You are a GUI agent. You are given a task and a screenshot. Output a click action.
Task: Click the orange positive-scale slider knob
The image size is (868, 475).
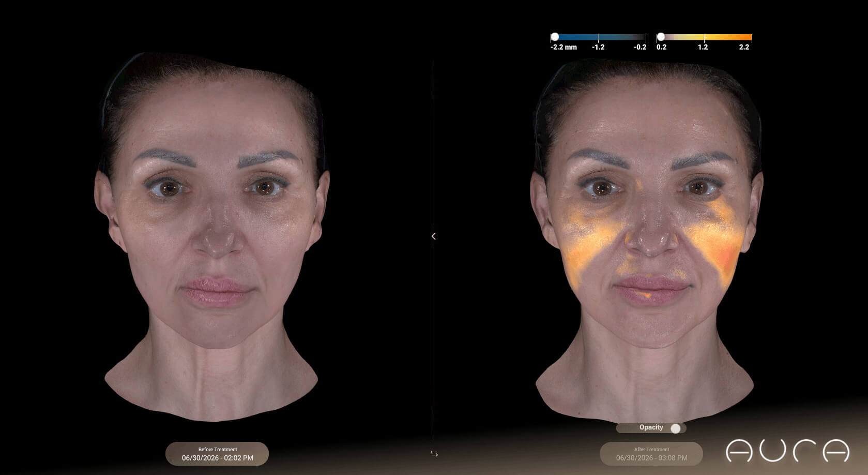[x=661, y=37]
